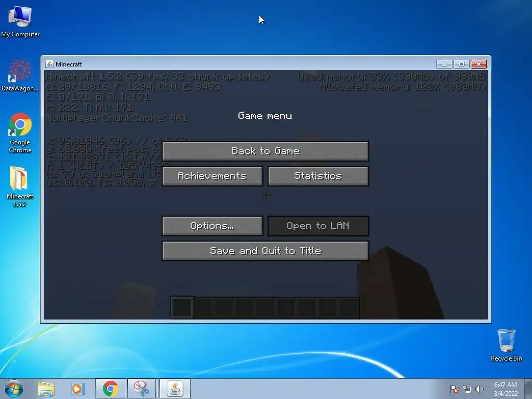Click the Game menu heading text
The image size is (532, 399).
[x=265, y=116]
